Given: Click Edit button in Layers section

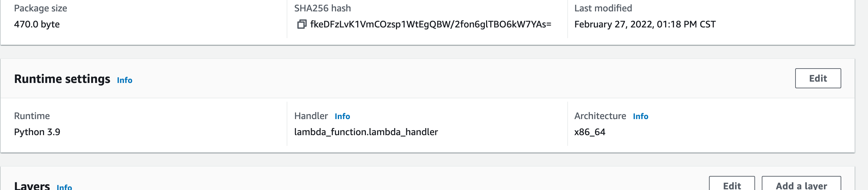Looking at the screenshot, I should pyautogui.click(x=732, y=184).
